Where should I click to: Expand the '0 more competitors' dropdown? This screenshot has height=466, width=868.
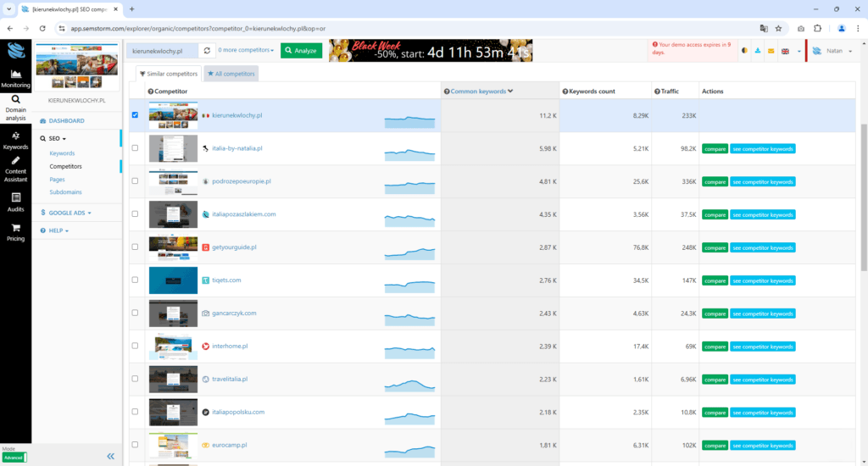(246, 50)
